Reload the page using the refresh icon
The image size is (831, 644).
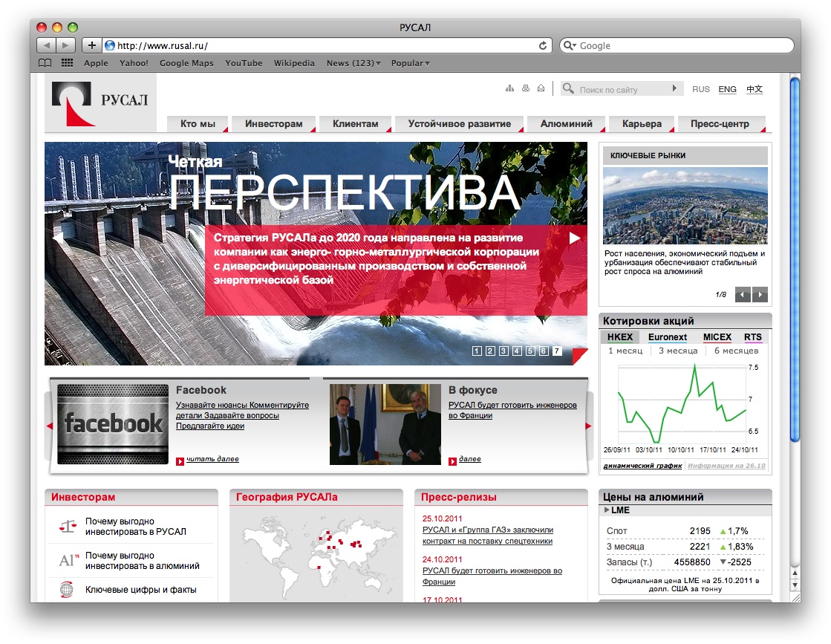[543, 45]
